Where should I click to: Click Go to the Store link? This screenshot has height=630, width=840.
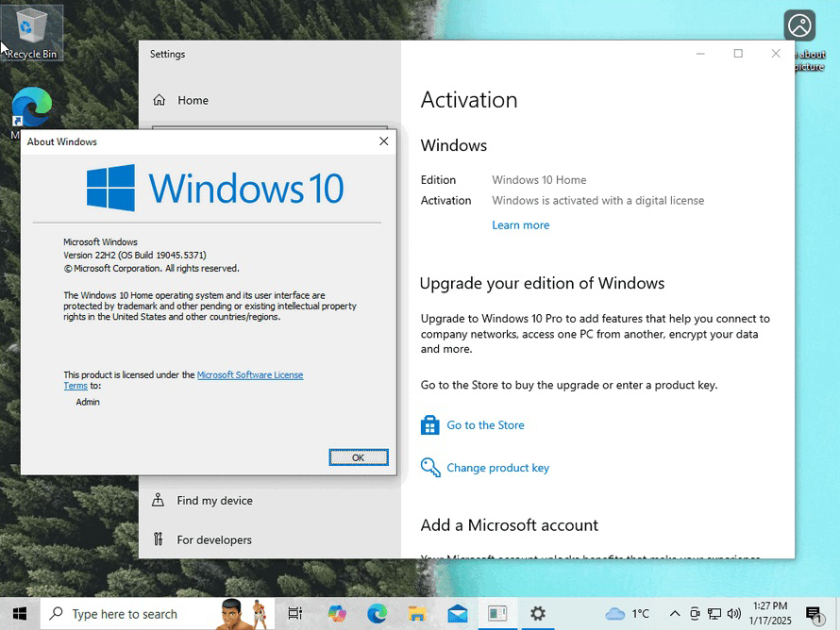tap(485, 425)
